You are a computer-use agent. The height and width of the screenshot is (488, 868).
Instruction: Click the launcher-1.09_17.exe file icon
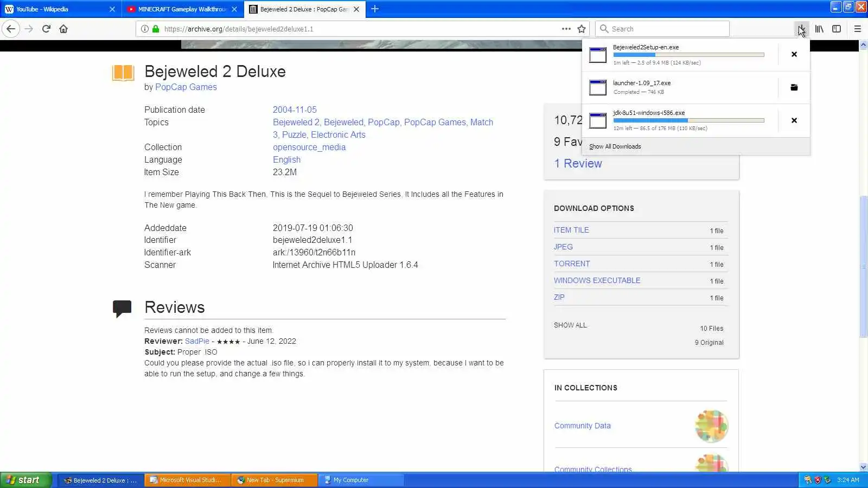point(598,87)
